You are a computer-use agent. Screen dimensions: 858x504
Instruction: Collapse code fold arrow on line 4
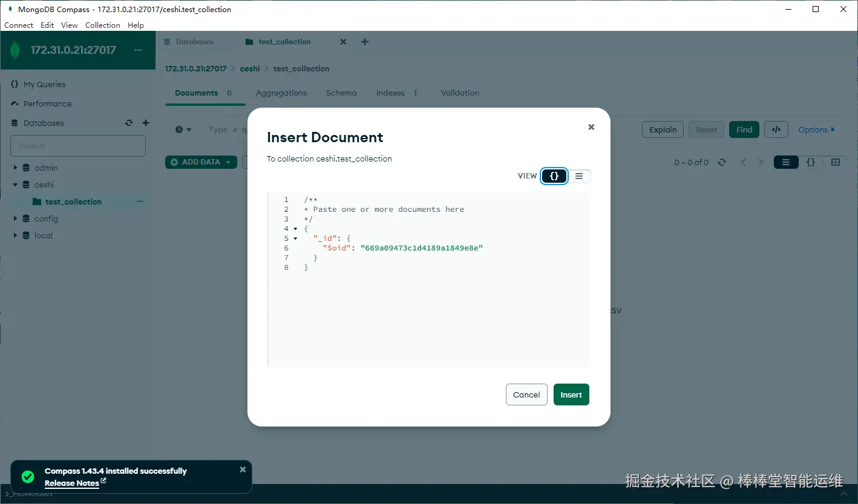click(295, 229)
